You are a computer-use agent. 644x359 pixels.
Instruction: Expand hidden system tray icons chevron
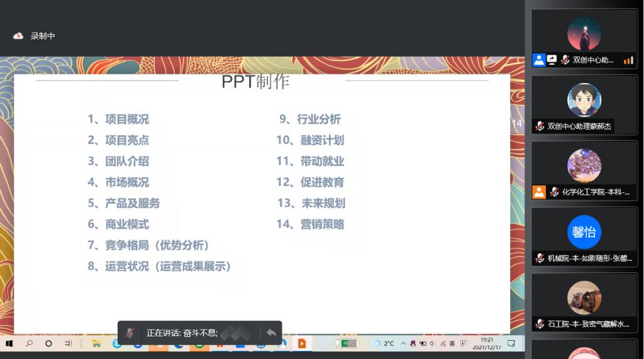[x=404, y=344]
